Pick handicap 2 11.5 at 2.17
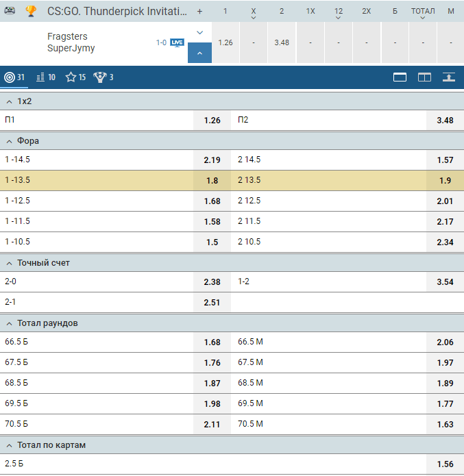This screenshot has height=476, width=464. click(x=445, y=222)
